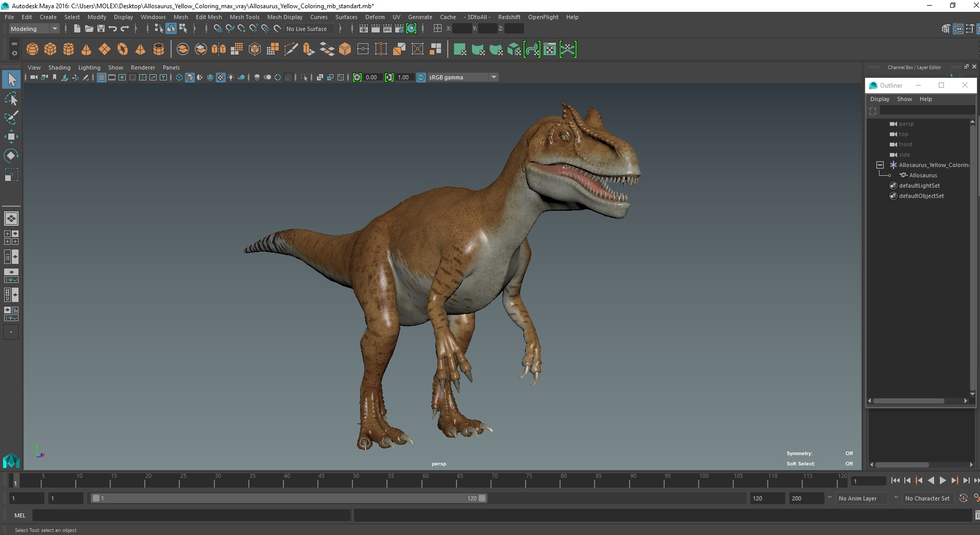Create a polygon cube from the shelf

point(50,49)
